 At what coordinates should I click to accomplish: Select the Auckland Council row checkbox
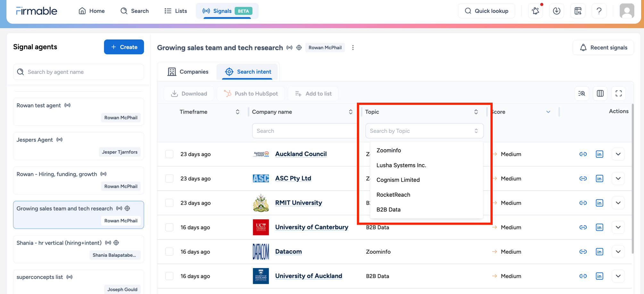169,154
